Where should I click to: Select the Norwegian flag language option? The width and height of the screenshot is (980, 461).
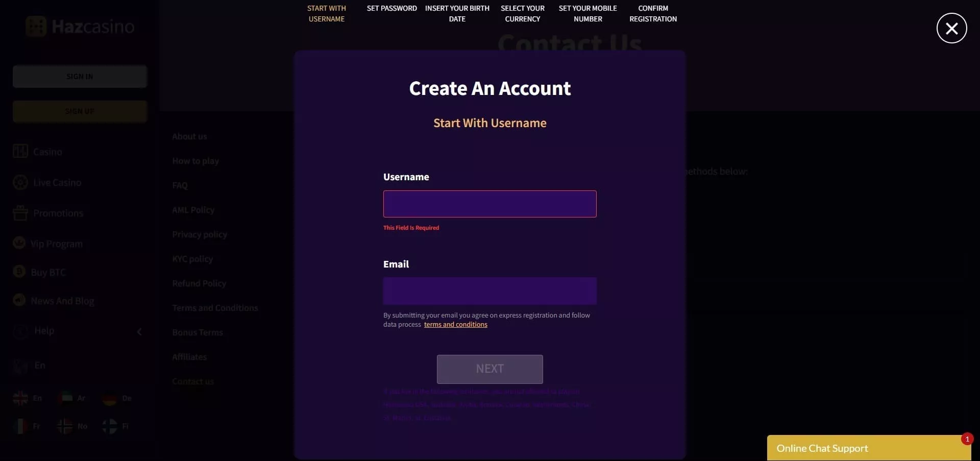coord(65,426)
